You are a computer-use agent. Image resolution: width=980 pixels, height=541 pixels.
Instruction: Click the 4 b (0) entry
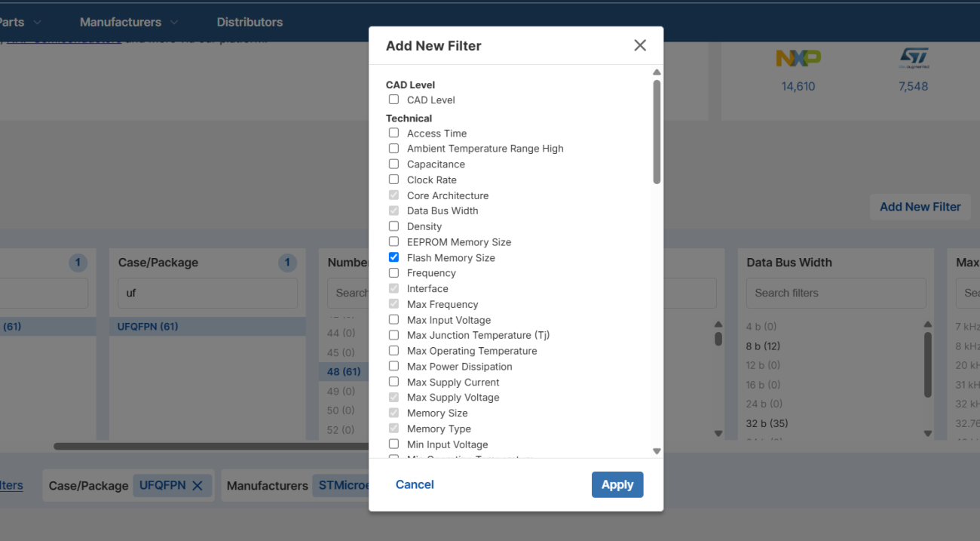tap(761, 327)
